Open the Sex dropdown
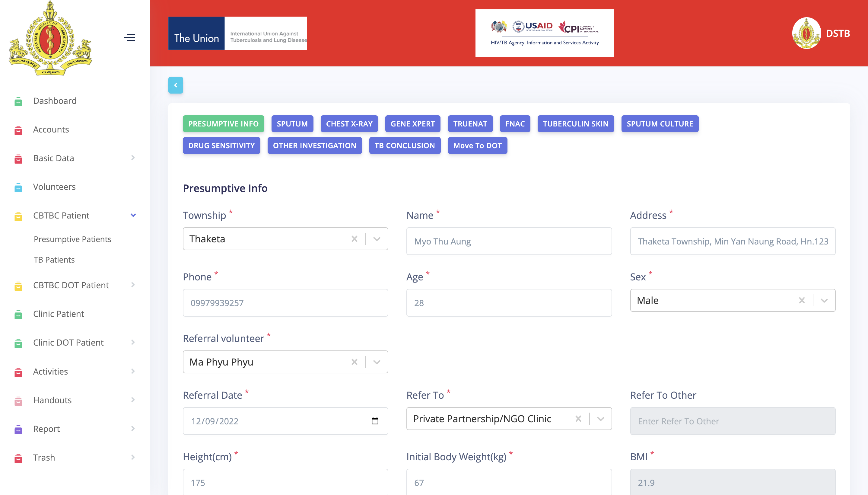The width and height of the screenshot is (868, 495). click(x=824, y=300)
